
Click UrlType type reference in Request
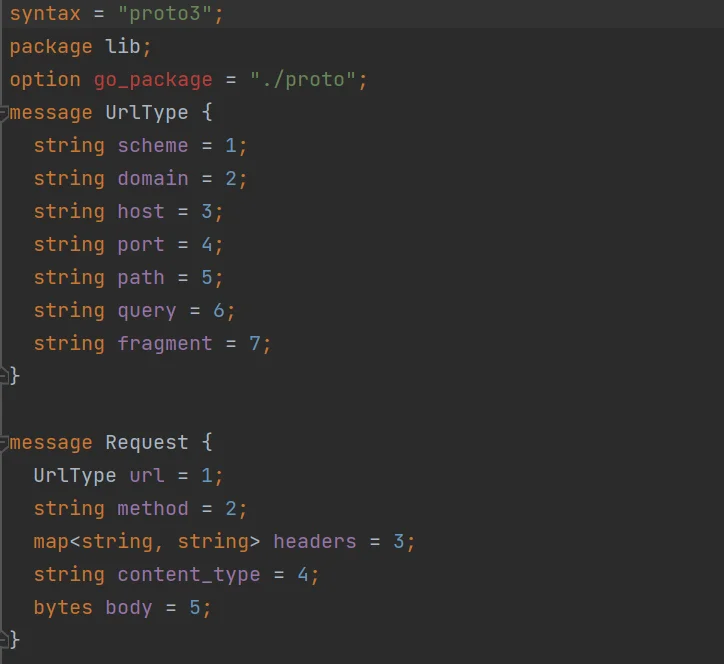pyautogui.click(x=75, y=476)
